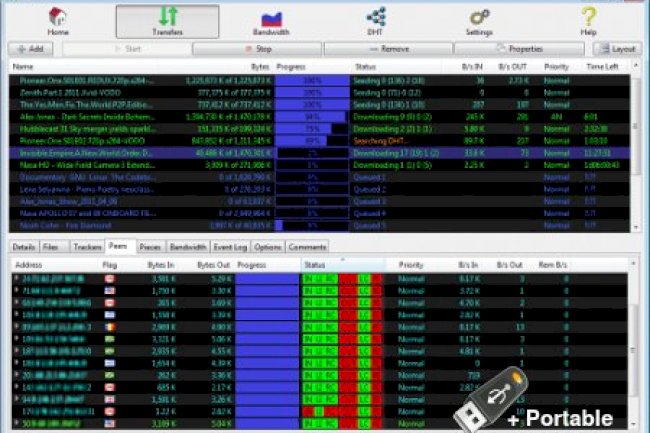Click the peers list scroll-up arrow

coord(633,264)
